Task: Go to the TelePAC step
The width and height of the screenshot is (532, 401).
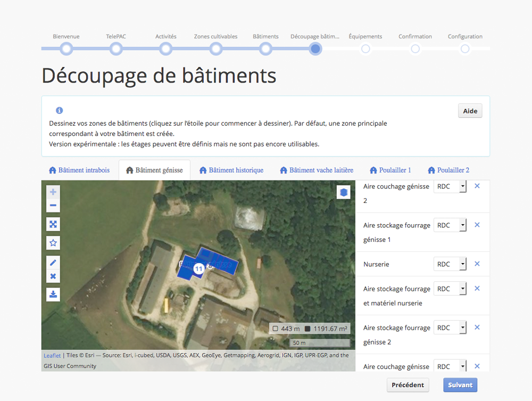Action: pyautogui.click(x=116, y=49)
